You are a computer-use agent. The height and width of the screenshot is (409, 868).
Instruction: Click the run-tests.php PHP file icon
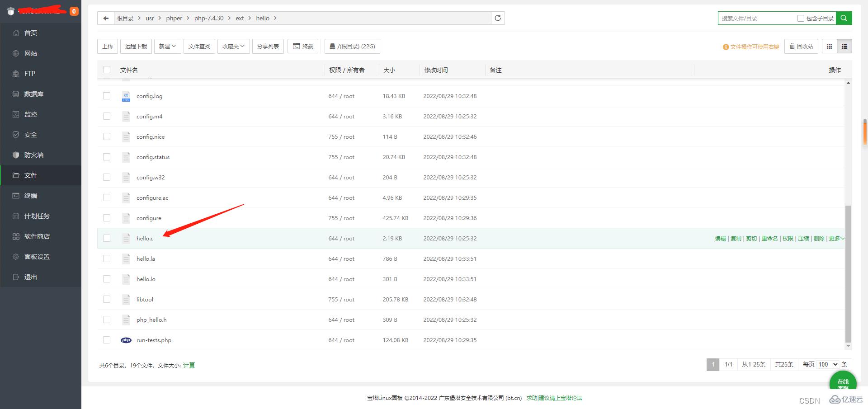pyautogui.click(x=126, y=340)
